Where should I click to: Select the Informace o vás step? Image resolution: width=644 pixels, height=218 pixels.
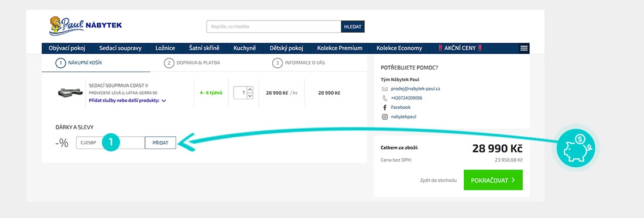(x=299, y=63)
